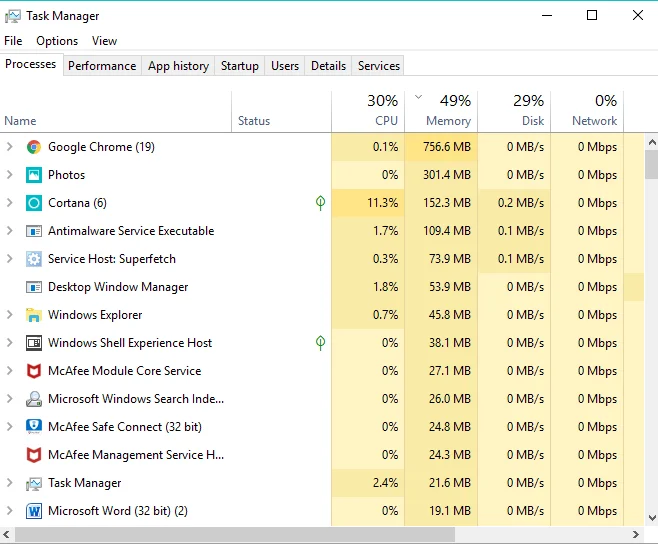Select the Processes tab
This screenshot has height=547, width=658.
pyautogui.click(x=31, y=64)
